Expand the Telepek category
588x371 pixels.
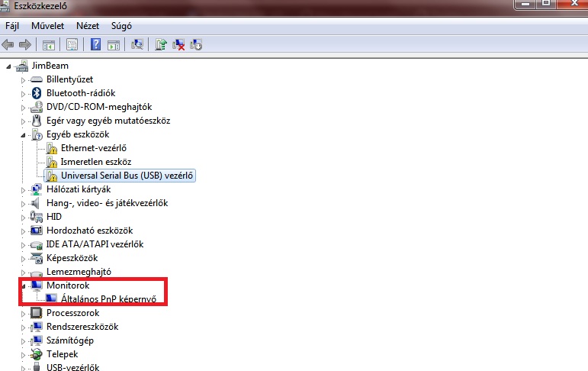tap(23, 355)
